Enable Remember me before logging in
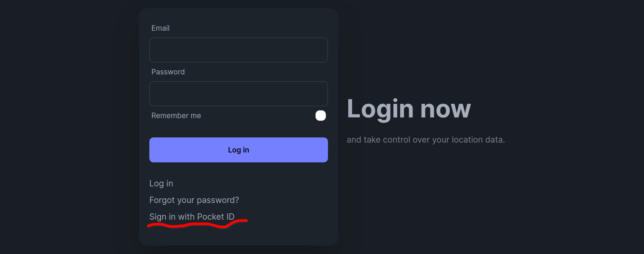Screen dimensions: 644x254 [320, 115]
